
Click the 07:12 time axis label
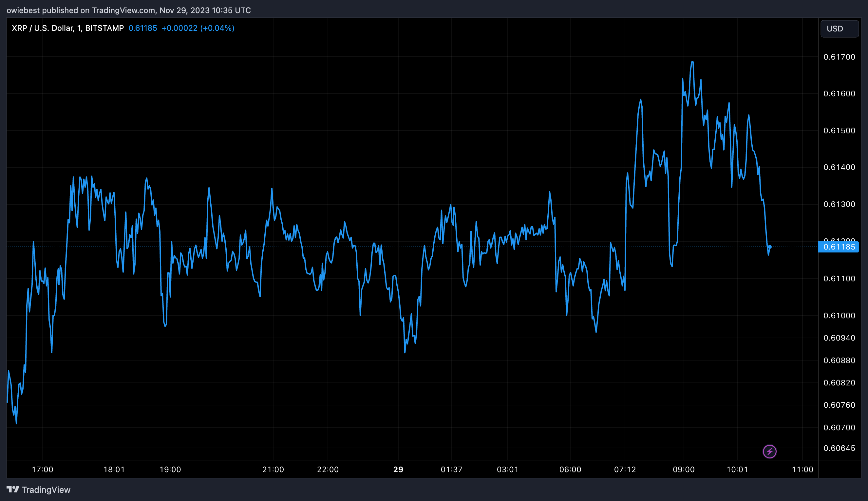[x=625, y=469]
